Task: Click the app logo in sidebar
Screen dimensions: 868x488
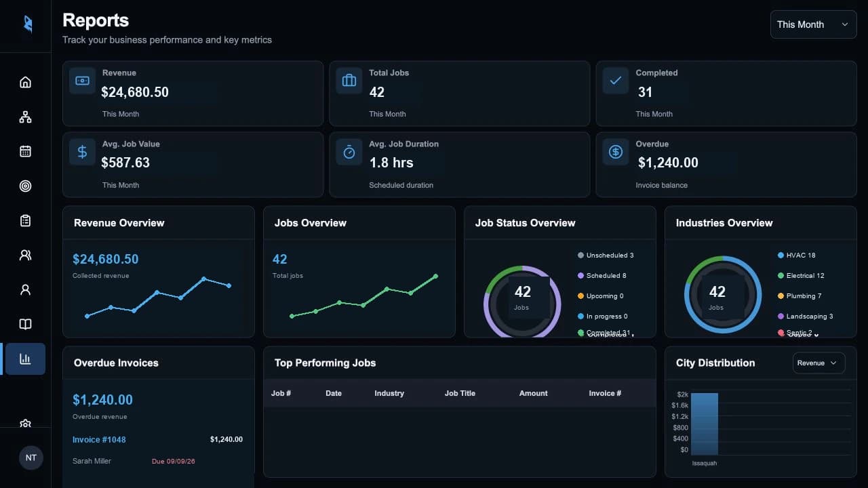Action: tap(27, 24)
